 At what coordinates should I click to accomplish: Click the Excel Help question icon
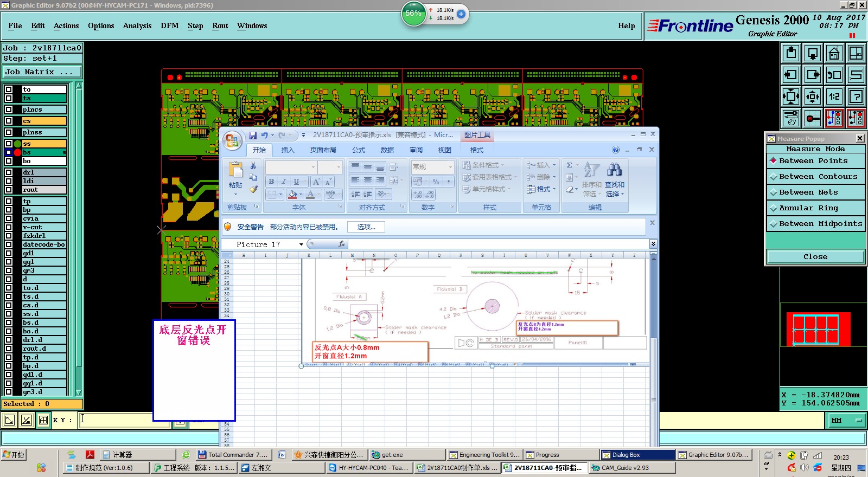(x=616, y=150)
